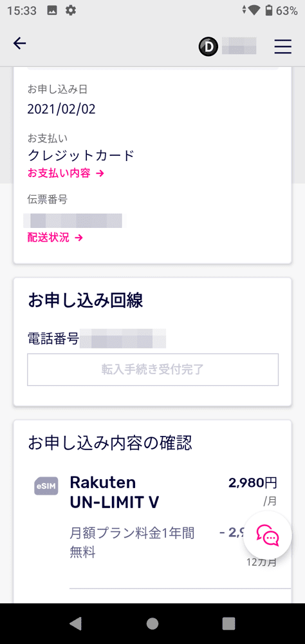The image size is (305, 644).
Task: Open the pink chat support bubble
Action: tap(267, 535)
